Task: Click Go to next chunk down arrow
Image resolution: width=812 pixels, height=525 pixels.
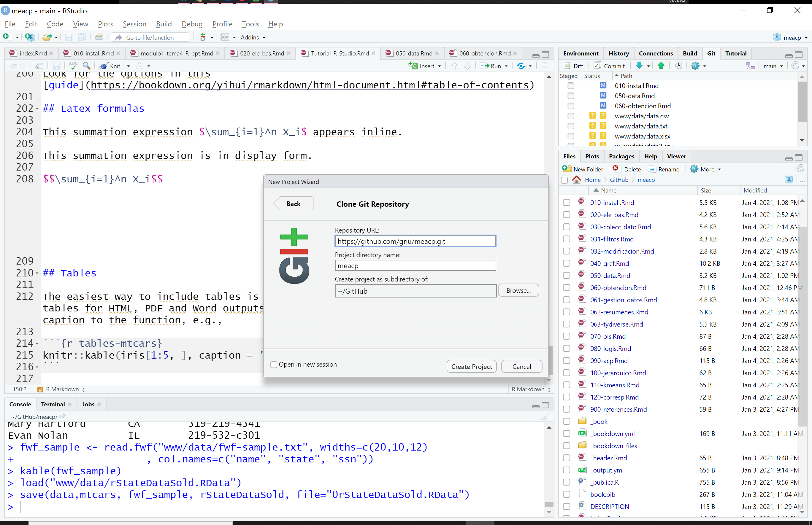Action: 467,66
